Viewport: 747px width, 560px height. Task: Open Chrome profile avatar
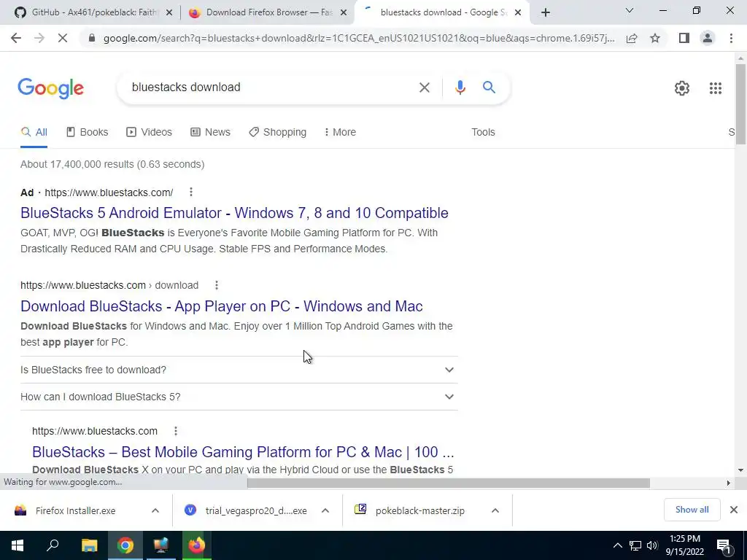click(708, 38)
